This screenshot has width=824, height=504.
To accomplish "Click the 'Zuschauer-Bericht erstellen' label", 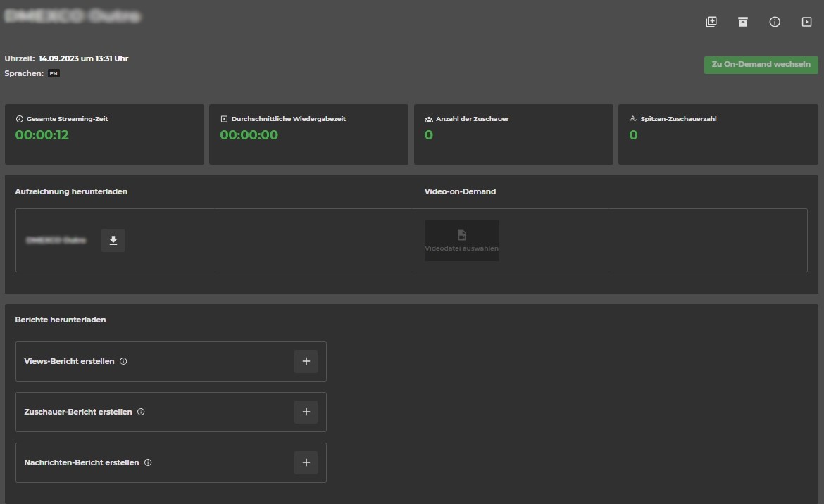I will [78, 412].
